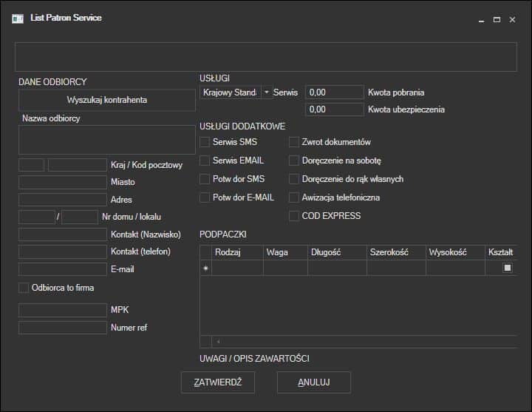This screenshot has height=412, width=532.
Task: Click ANULUJ button
Action: click(314, 382)
